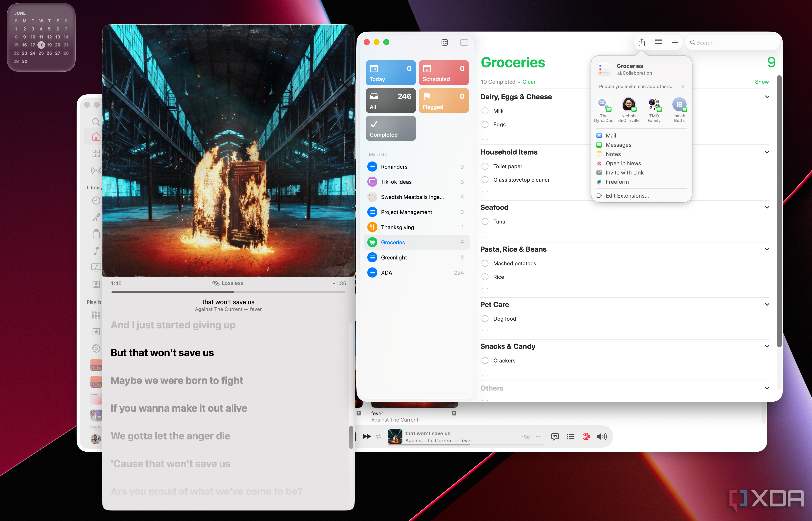
Task: Complete the Toilet paper reminder
Action: click(x=485, y=167)
